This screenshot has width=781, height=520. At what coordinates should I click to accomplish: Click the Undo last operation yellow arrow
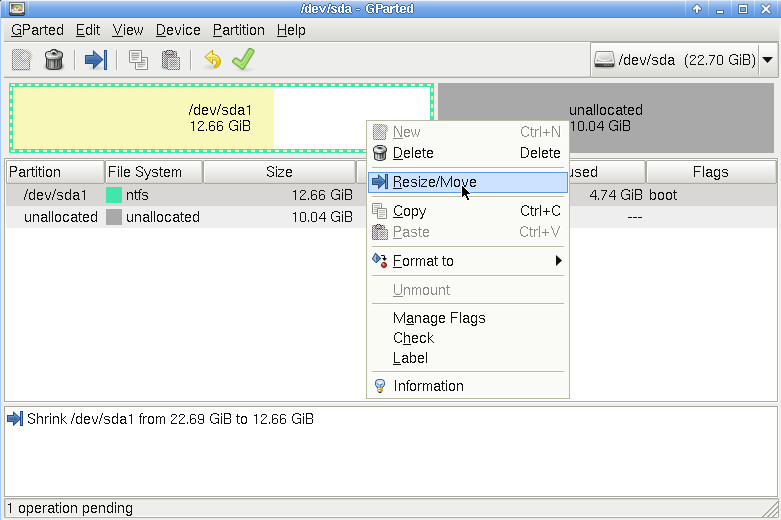213,60
